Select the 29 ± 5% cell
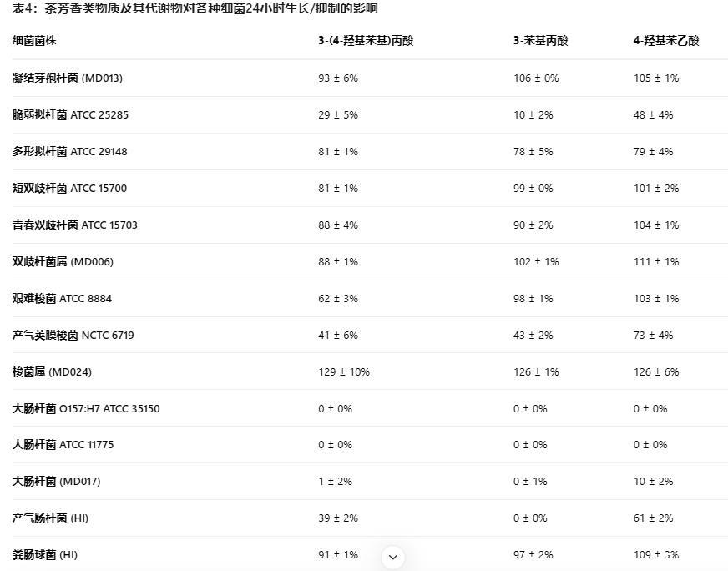728x571 pixels. point(338,115)
